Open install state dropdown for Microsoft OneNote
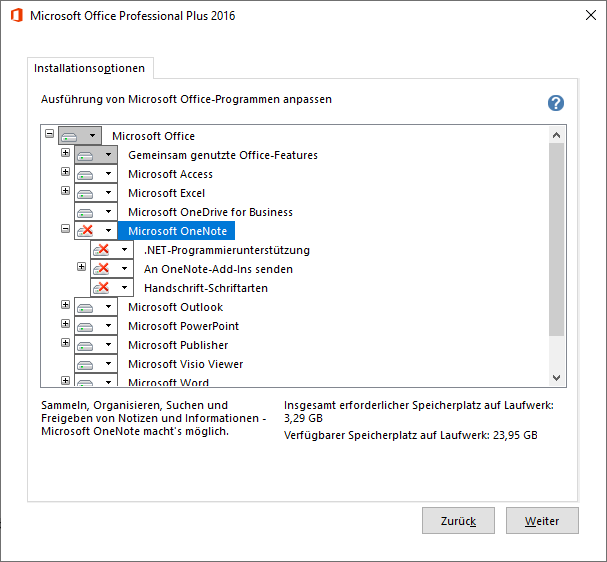Viewport: 607px width, 562px height. point(96,231)
